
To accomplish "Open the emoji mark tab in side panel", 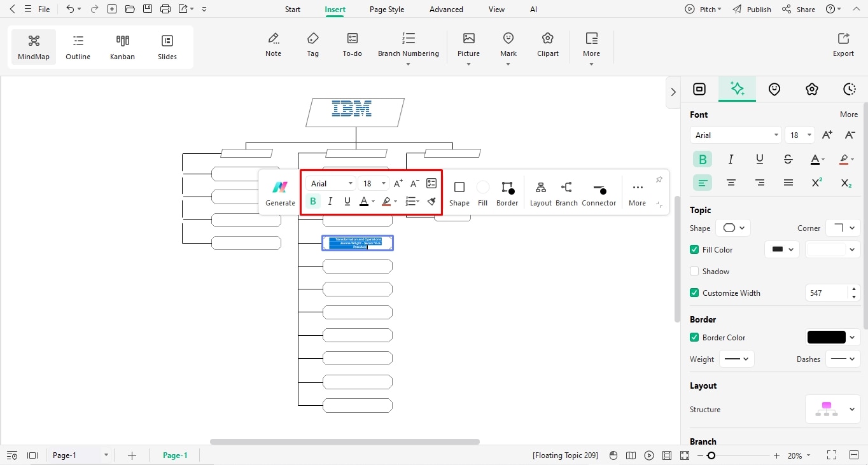I will click(774, 89).
